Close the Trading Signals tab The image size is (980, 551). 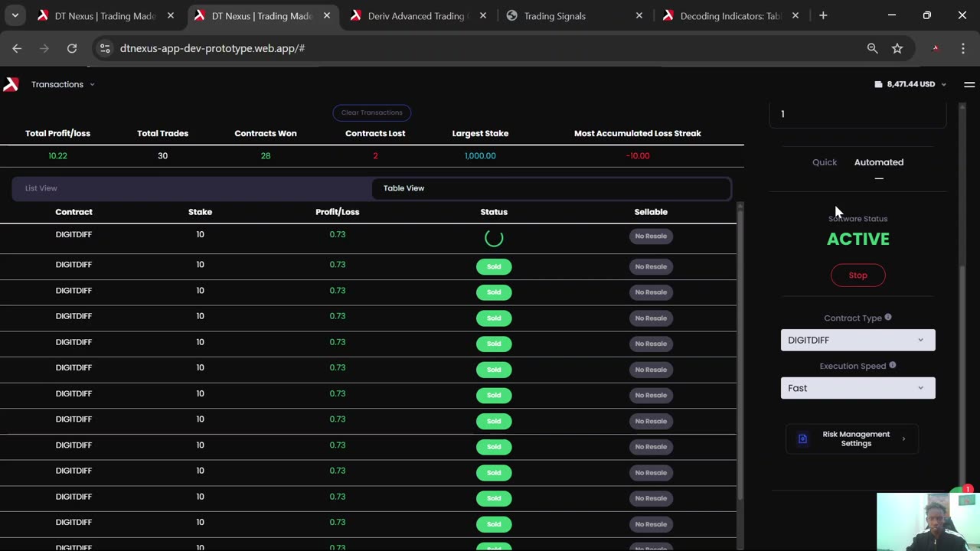(639, 15)
